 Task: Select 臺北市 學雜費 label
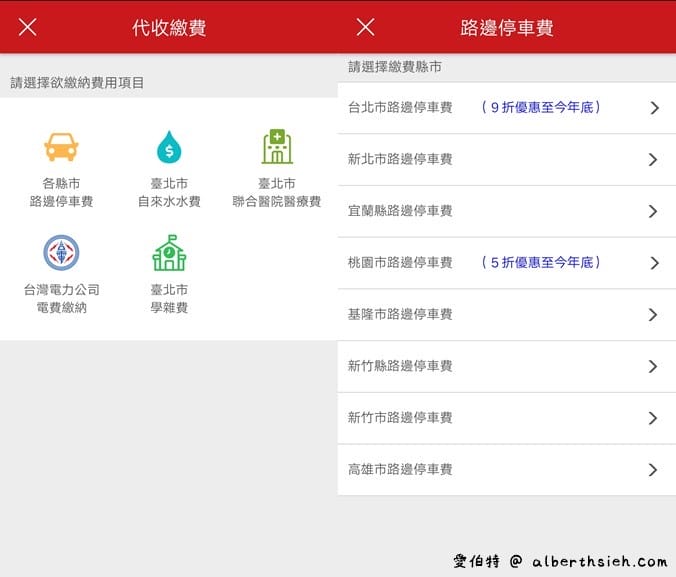[169, 298]
